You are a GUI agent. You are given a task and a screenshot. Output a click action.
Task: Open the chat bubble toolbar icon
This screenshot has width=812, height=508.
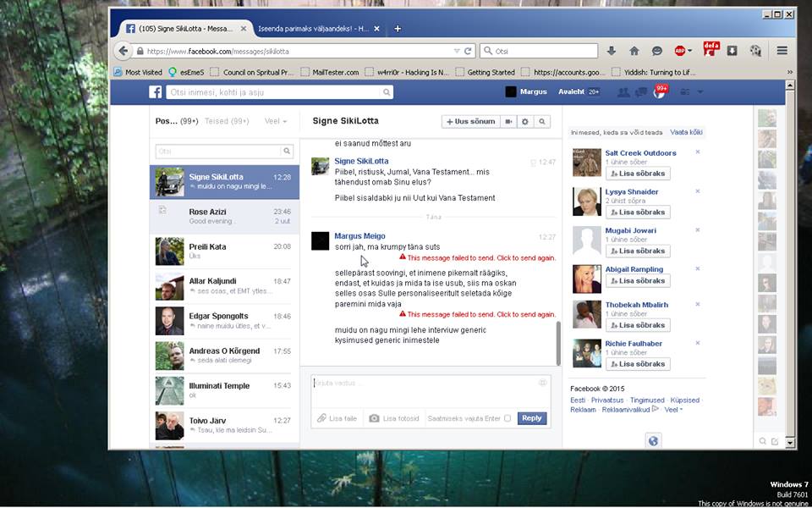[x=657, y=51]
